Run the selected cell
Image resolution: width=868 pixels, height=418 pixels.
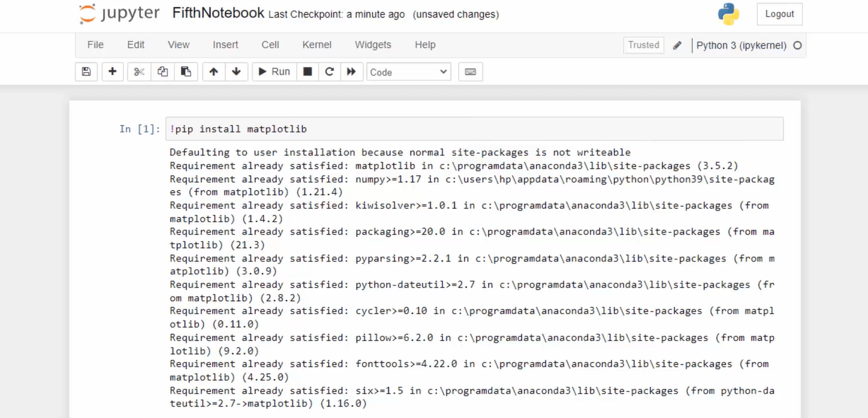[274, 71]
